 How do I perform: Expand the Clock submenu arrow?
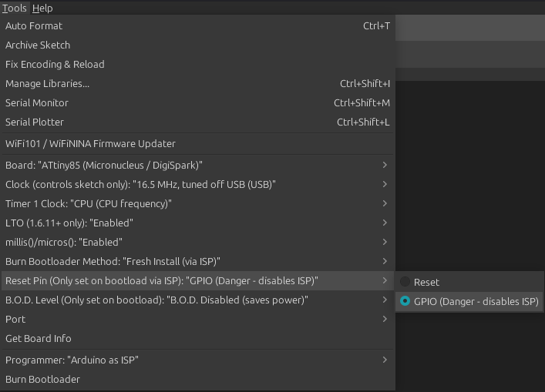click(385, 184)
